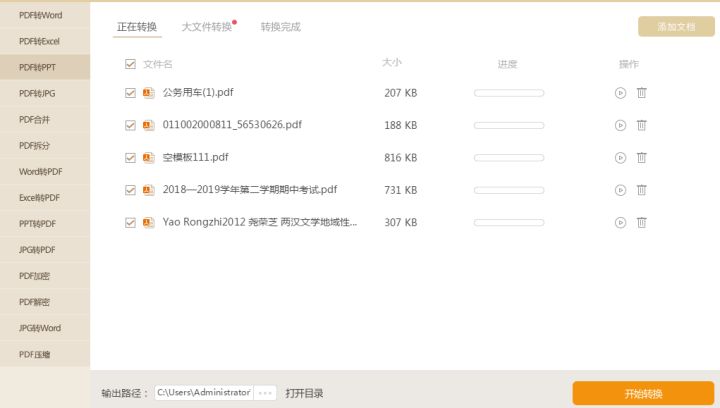The width and height of the screenshot is (720, 408).
Task: Choose PDF转JPG mode
Action: pos(45,94)
